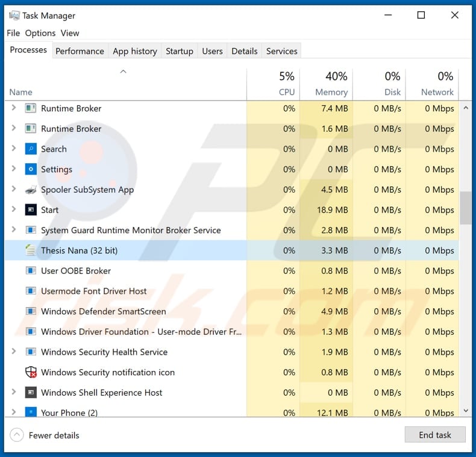Screen dimensions: 476x457
Task: Click Fewer details toggle button
Action: coord(45,435)
